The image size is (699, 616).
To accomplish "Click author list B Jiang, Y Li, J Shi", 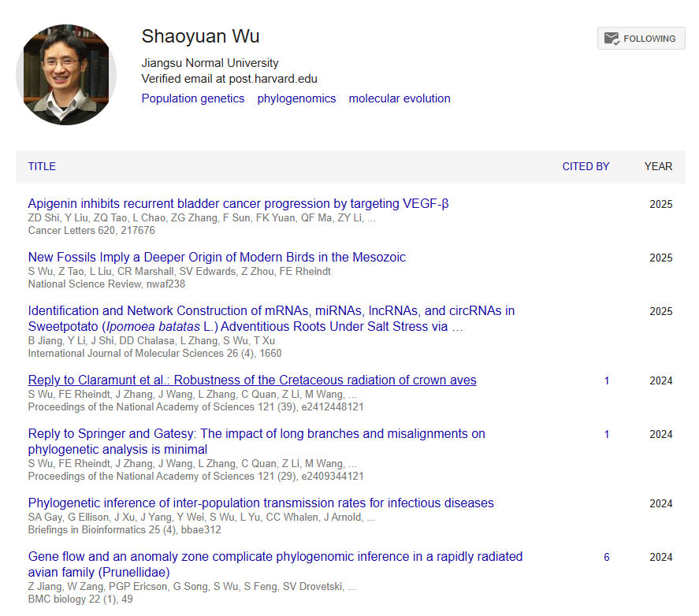I will coord(151,341).
